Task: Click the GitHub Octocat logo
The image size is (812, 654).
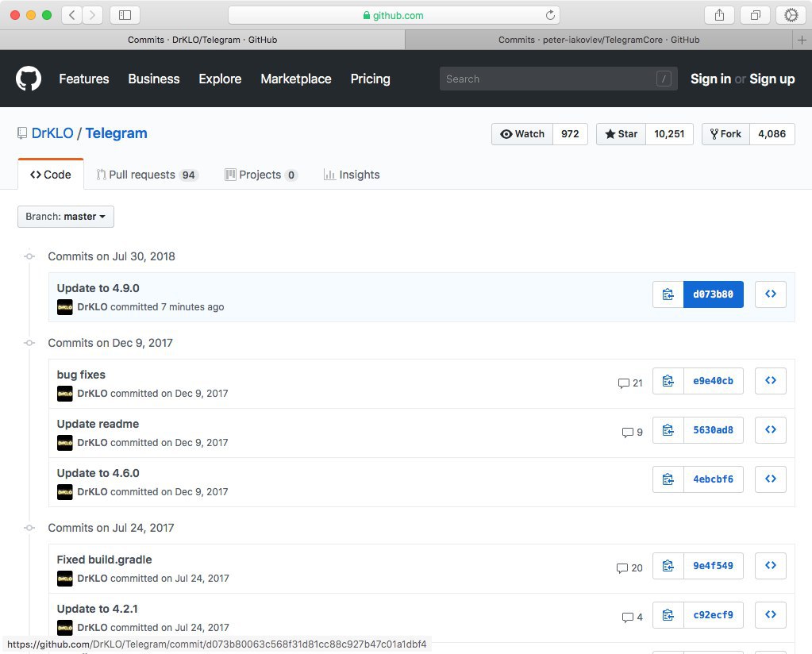Action: tap(29, 79)
